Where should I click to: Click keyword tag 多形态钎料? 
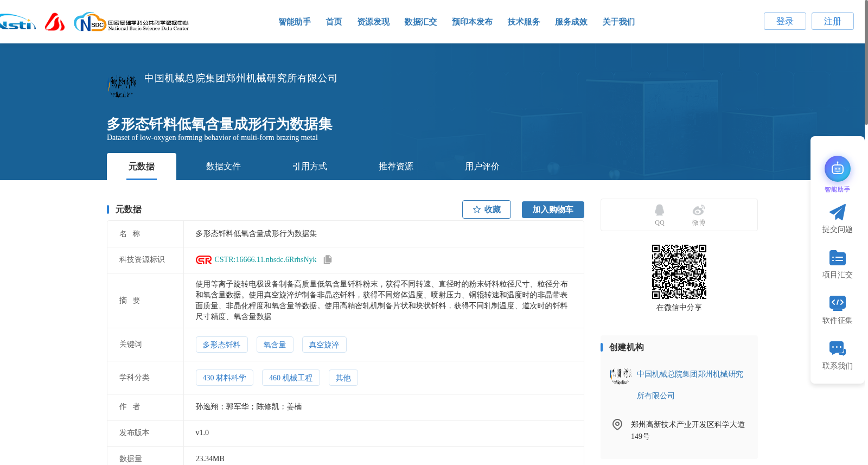pyautogui.click(x=222, y=345)
